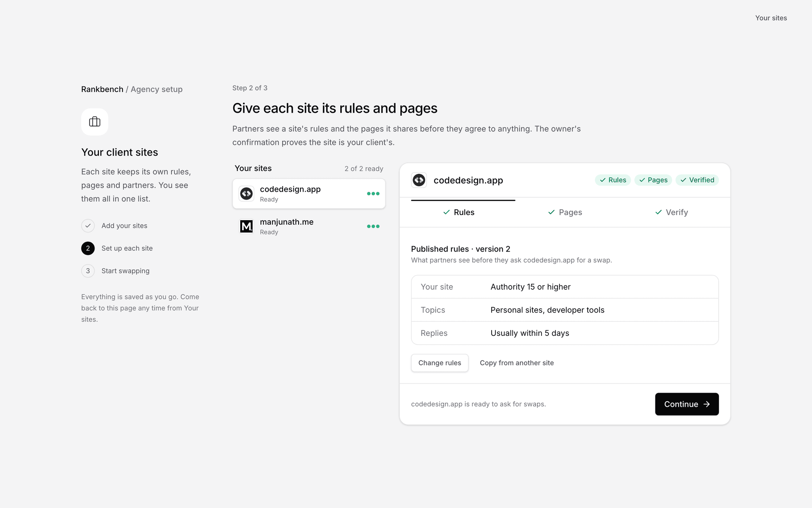812x508 pixels.
Task: Switch to the Verify tab
Action: (671, 212)
